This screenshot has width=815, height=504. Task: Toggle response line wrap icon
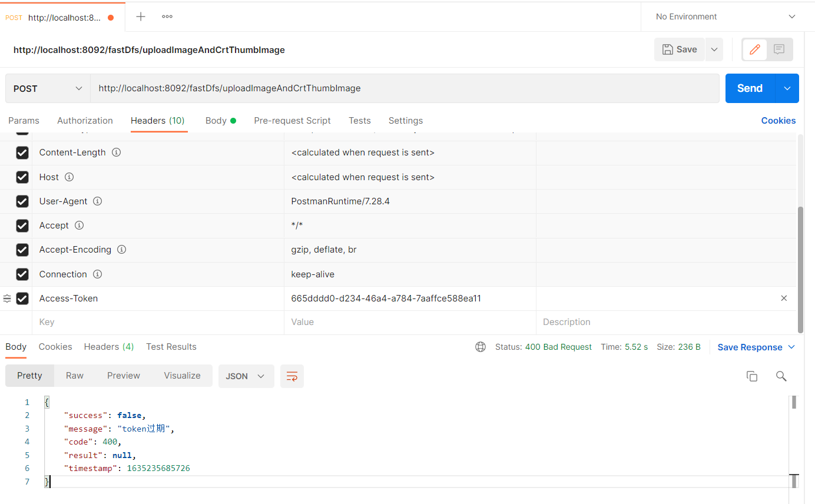[x=292, y=376]
